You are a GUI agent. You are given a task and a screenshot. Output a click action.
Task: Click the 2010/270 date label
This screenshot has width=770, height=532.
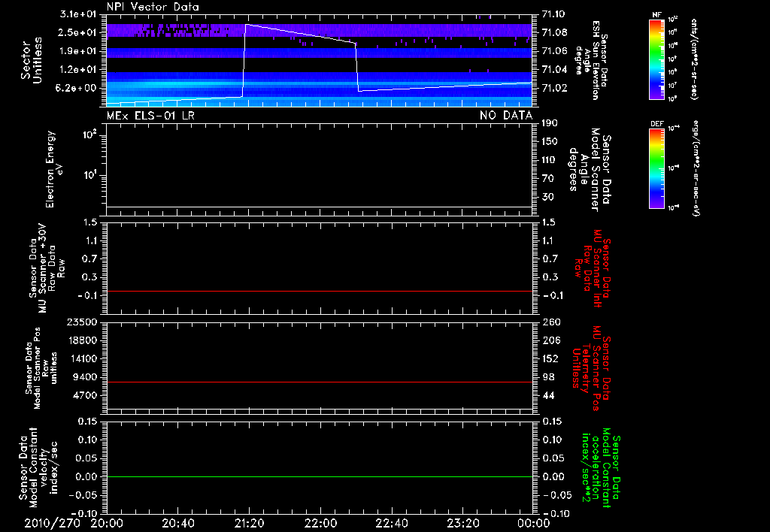[53, 523]
